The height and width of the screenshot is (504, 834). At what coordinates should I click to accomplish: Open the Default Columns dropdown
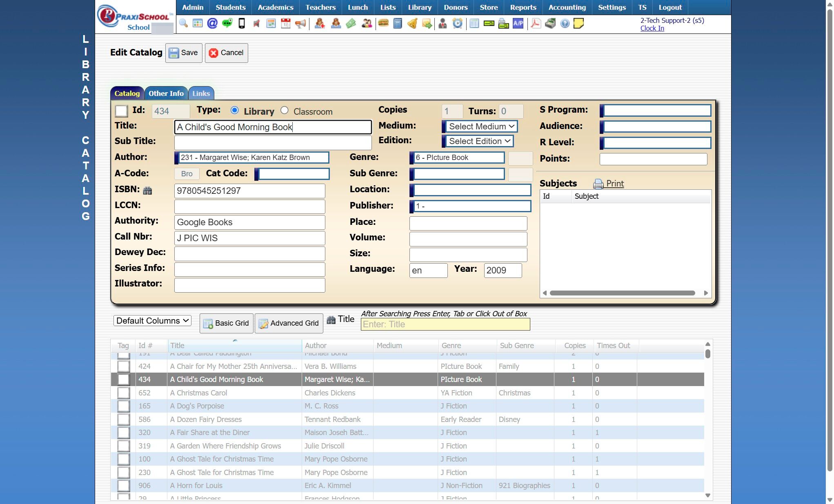pos(152,321)
